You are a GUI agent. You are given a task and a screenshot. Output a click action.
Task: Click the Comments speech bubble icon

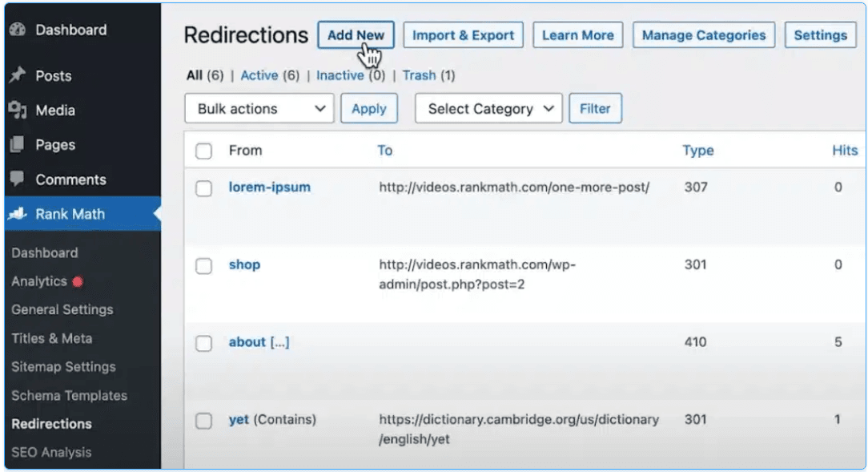coord(17,179)
